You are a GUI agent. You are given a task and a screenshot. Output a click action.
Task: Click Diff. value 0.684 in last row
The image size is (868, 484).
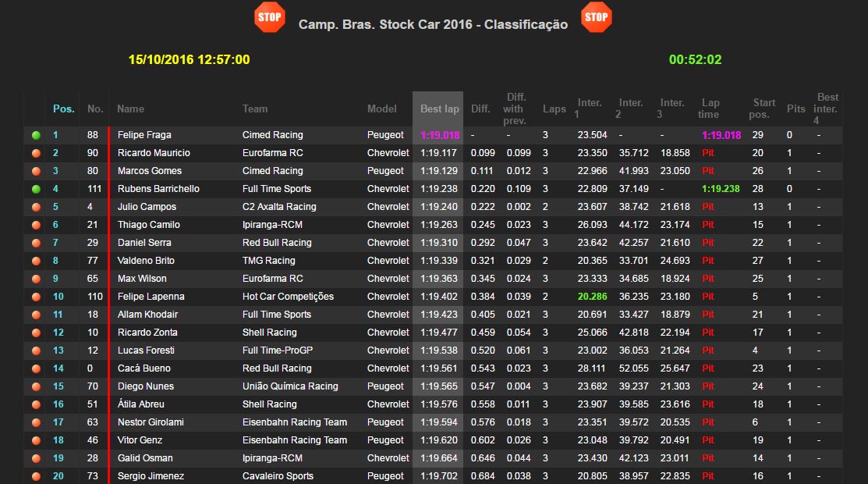pyautogui.click(x=483, y=475)
